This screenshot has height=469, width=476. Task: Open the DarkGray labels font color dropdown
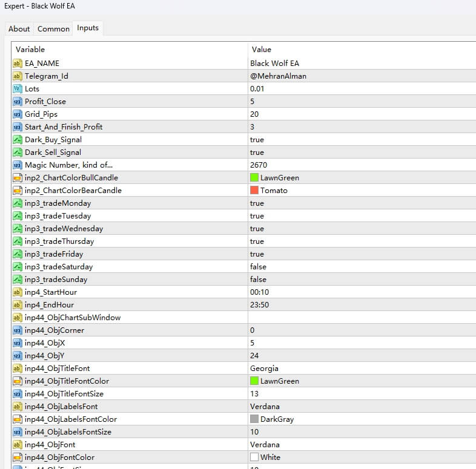277,419
